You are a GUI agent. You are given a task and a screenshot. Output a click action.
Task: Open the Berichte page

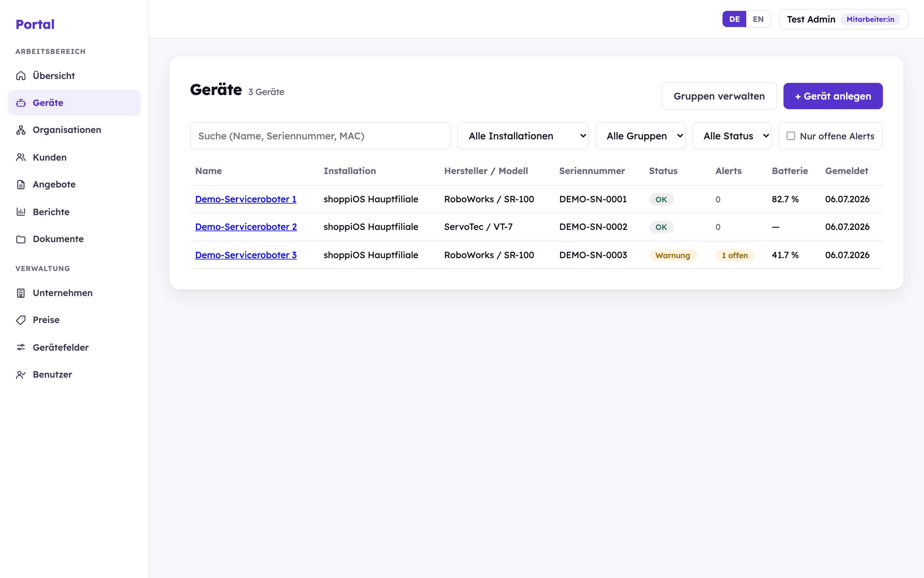pos(74,212)
